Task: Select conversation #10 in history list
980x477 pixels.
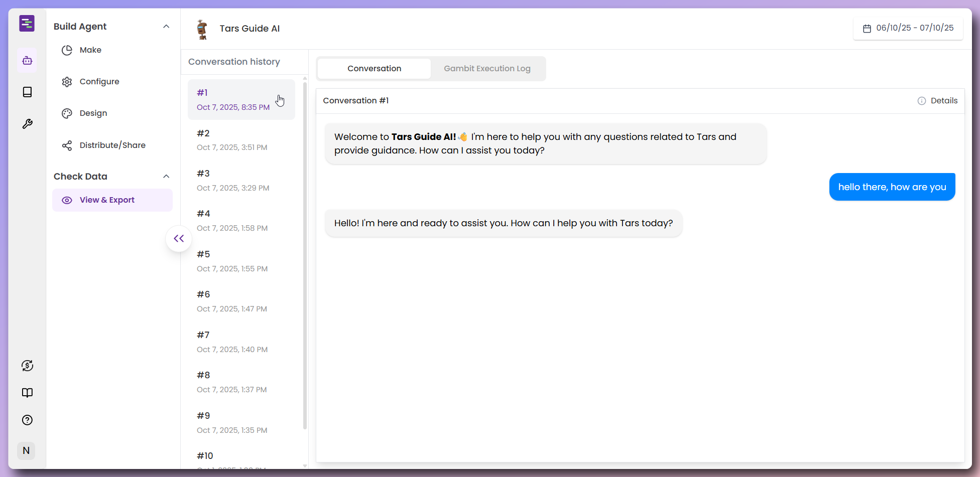Action: pyautogui.click(x=241, y=456)
